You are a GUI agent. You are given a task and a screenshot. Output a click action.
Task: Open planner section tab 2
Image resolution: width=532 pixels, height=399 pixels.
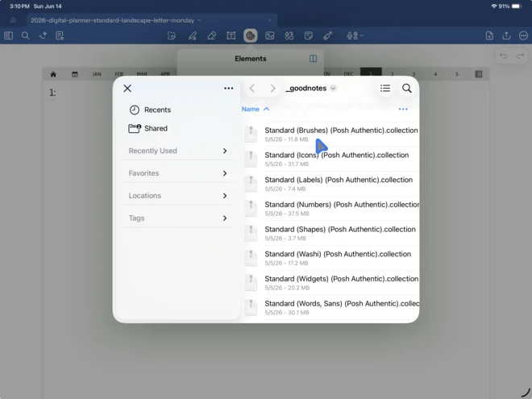coord(393,73)
